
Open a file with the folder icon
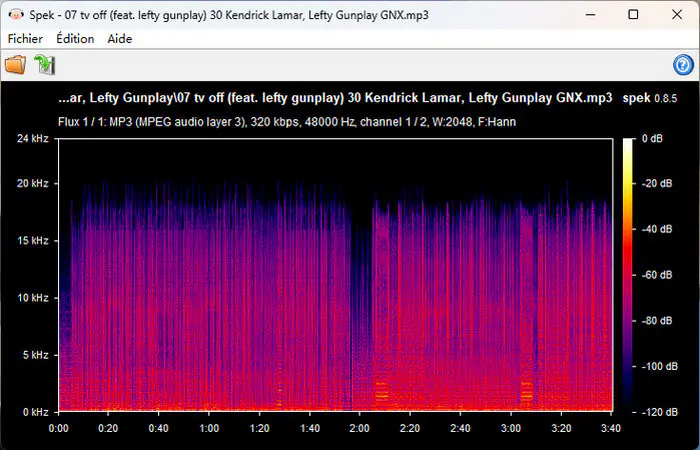(x=16, y=65)
